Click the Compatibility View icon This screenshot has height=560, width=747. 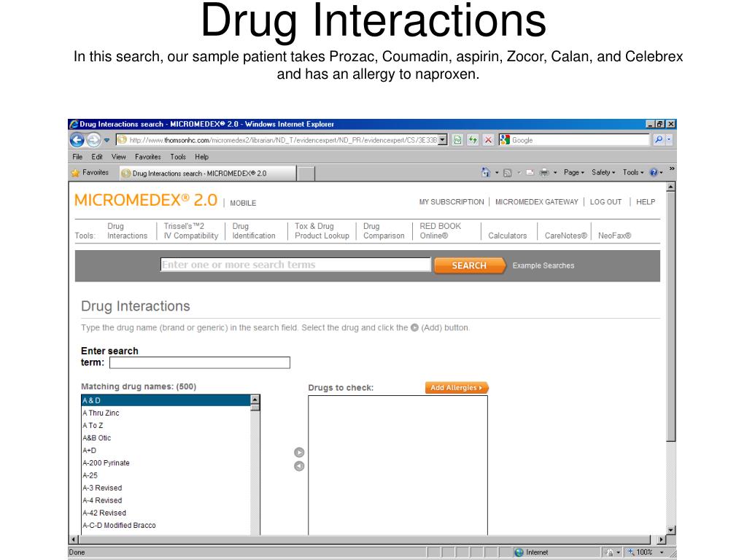457,140
